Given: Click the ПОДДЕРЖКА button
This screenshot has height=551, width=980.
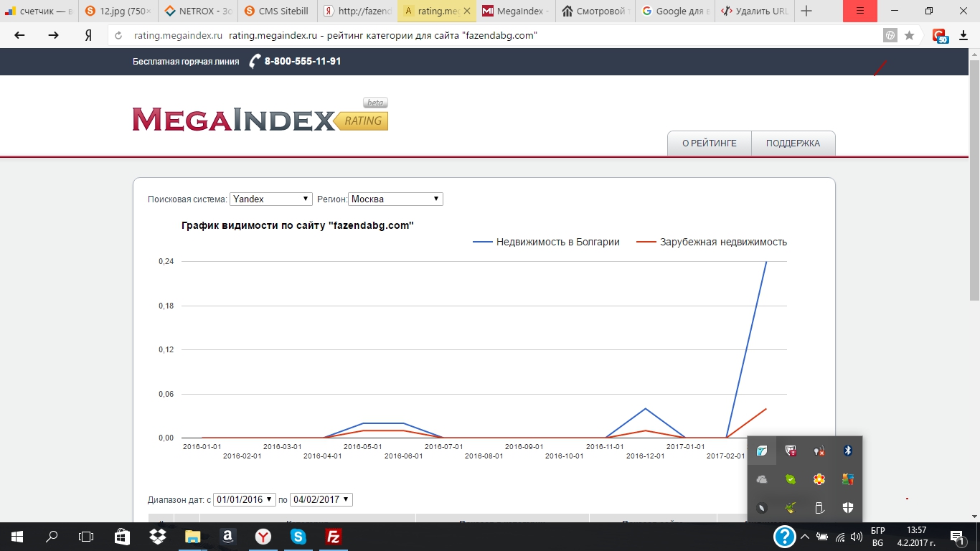Looking at the screenshot, I should click(793, 143).
